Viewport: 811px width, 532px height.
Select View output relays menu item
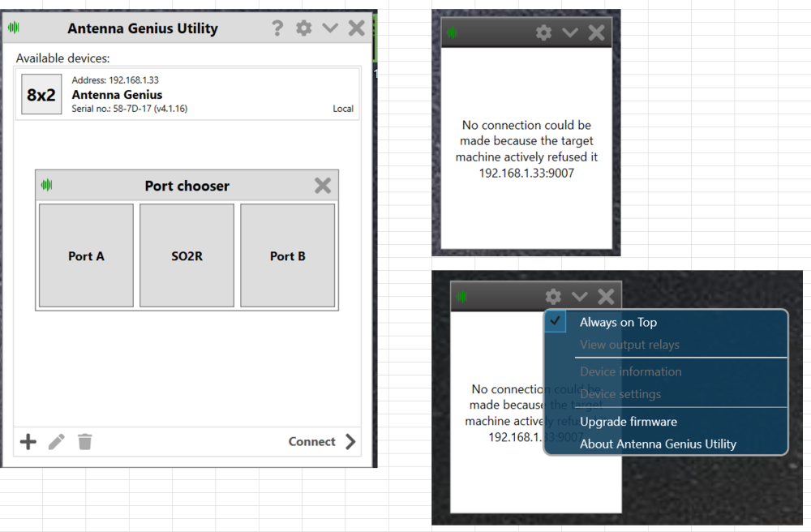629,345
